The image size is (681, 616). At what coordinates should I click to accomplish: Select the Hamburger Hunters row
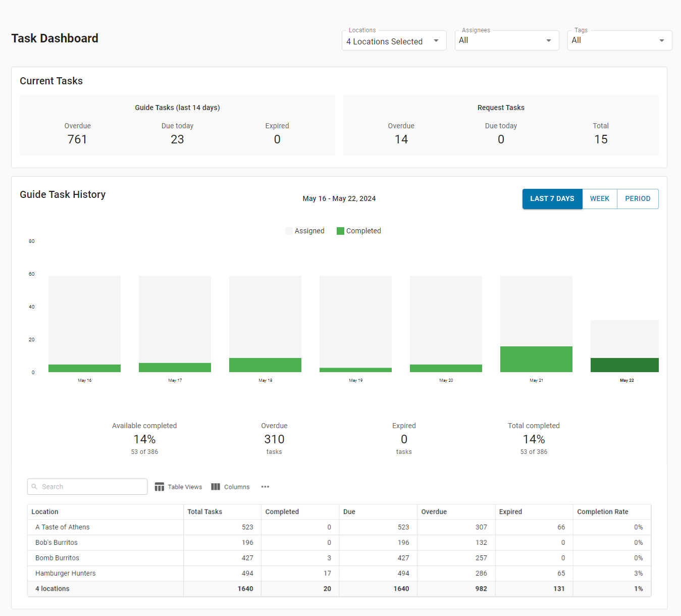(339, 574)
